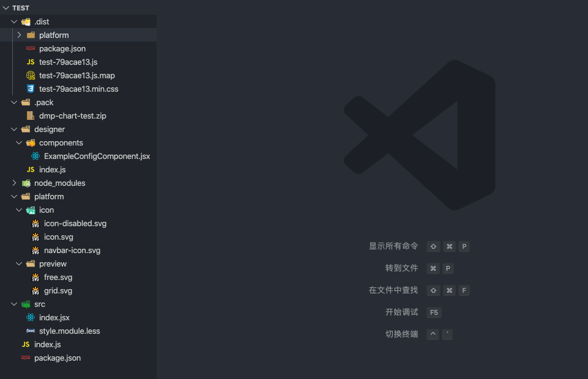Click the React icon of index.jsx
588x379 pixels.
[x=31, y=318]
